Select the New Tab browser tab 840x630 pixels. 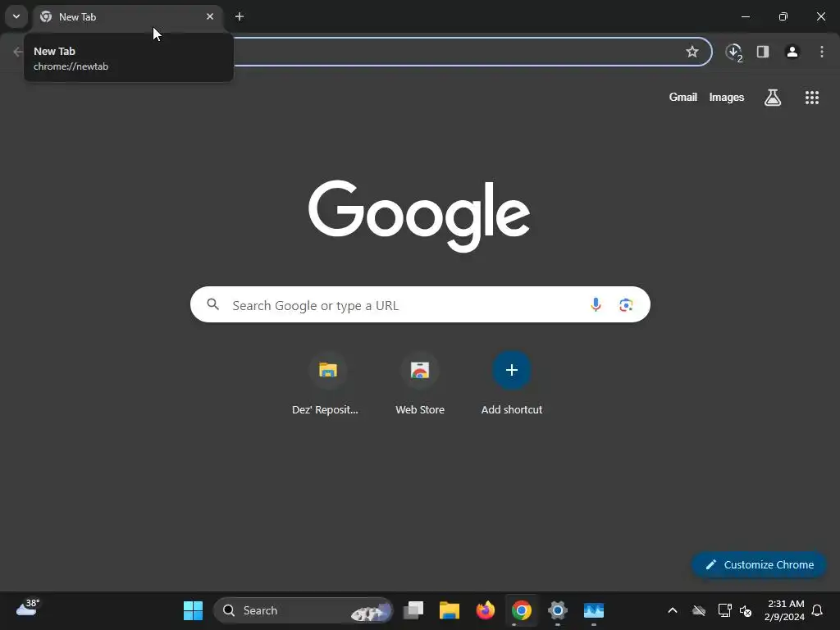128,16
